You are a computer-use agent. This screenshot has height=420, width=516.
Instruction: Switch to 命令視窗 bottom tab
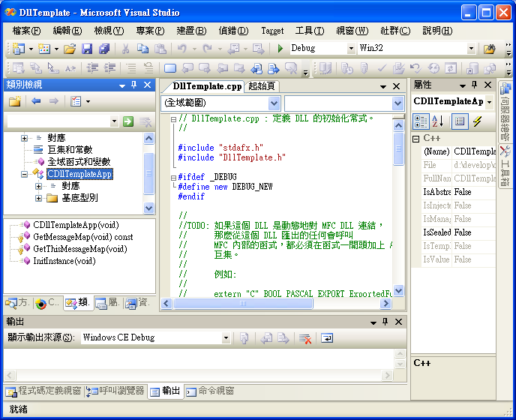point(211,391)
